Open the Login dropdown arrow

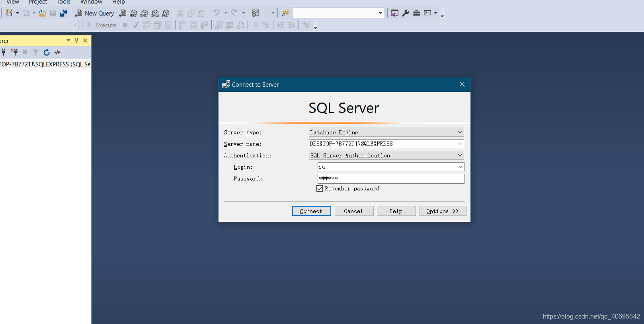460,167
